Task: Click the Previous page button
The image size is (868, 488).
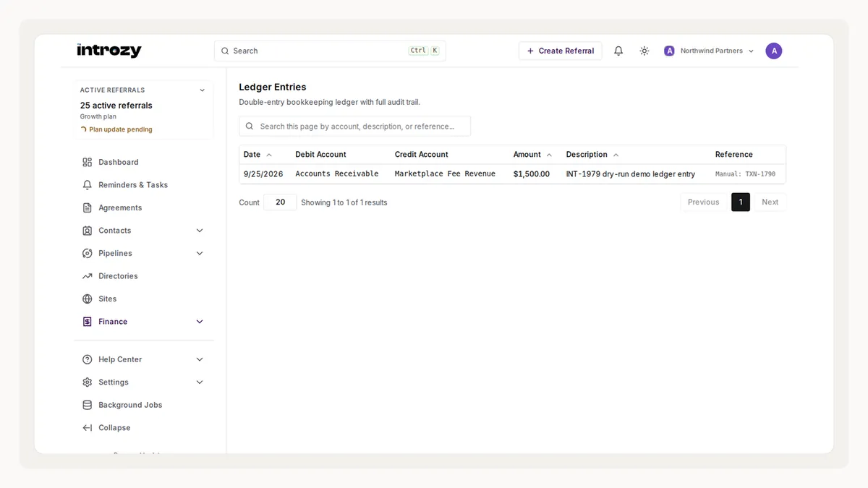Action: pyautogui.click(x=703, y=202)
